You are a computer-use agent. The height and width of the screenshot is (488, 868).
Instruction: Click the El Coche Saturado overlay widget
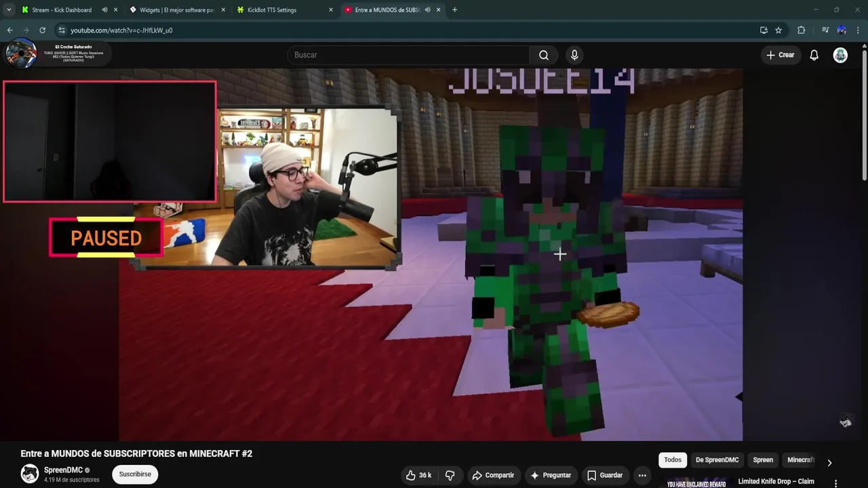57,54
